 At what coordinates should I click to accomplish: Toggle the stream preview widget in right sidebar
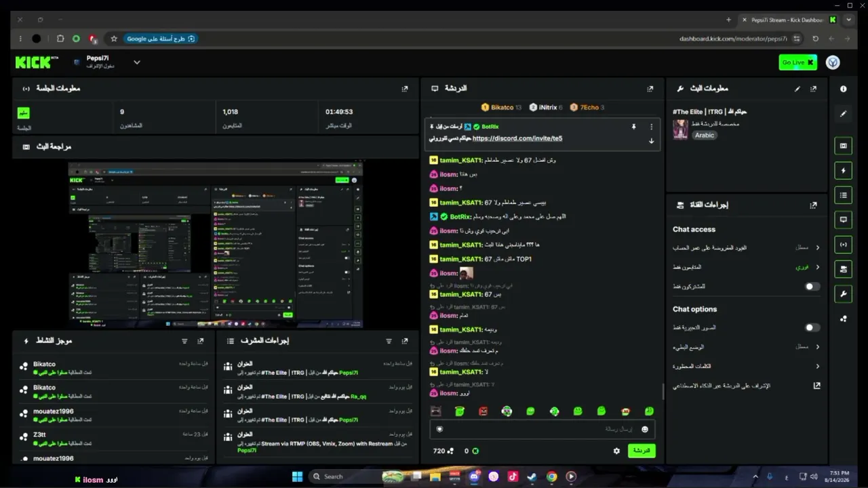843,146
